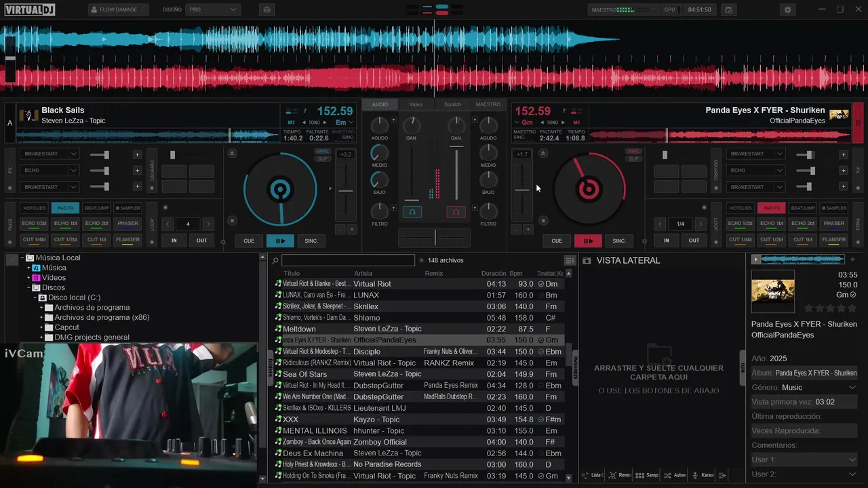
Task: Click the stop button on deck A
Action: click(x=232, y=220)
